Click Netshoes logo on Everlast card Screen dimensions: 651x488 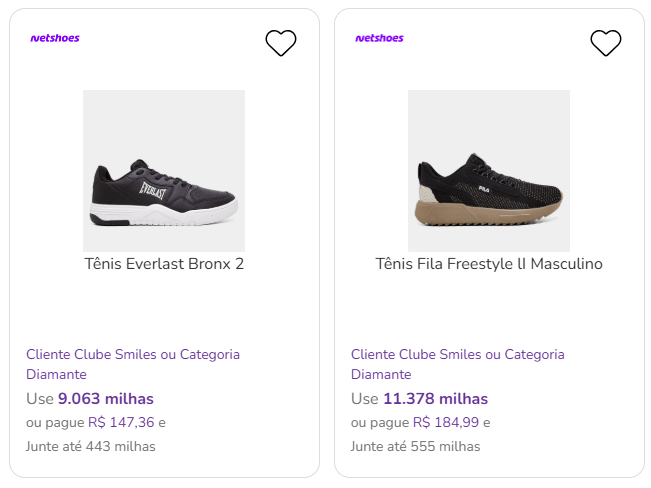coord(55,38)
